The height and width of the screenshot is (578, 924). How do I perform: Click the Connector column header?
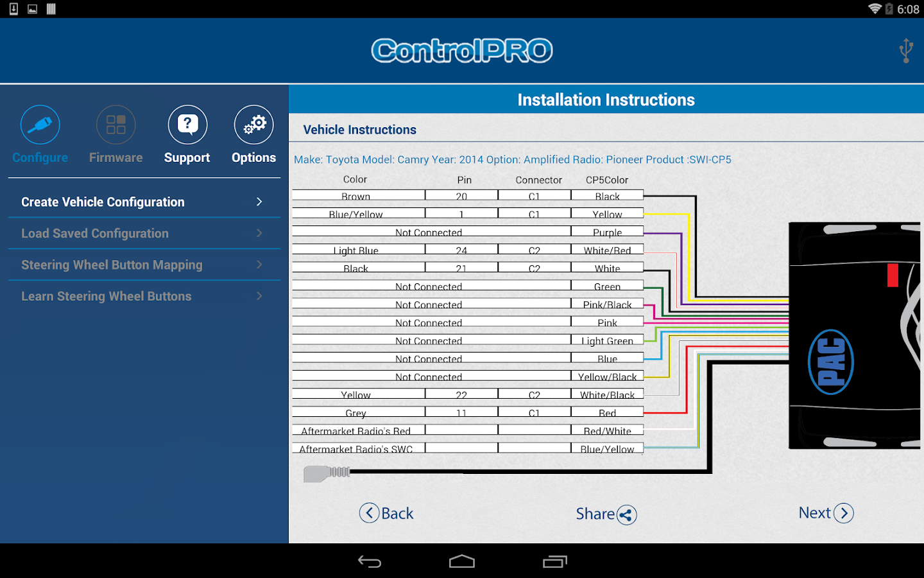click(x=539, y=180)
